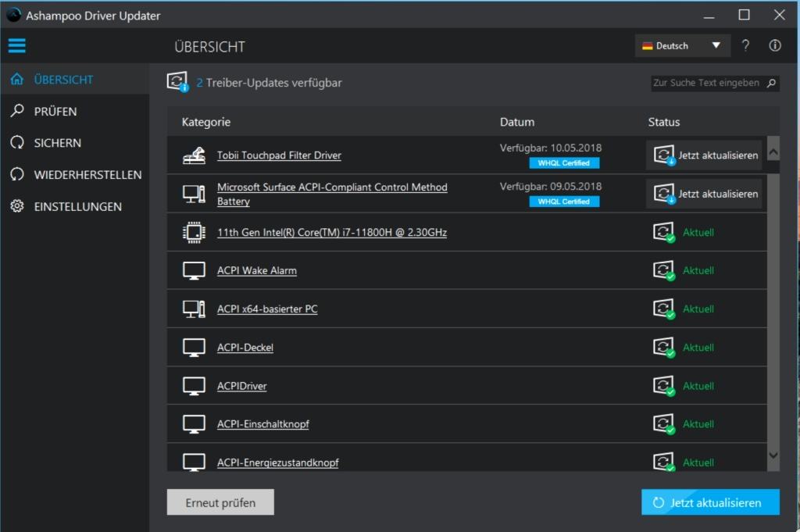Click the ACPI Wake Alarm monitor icon

coord(194,270)
